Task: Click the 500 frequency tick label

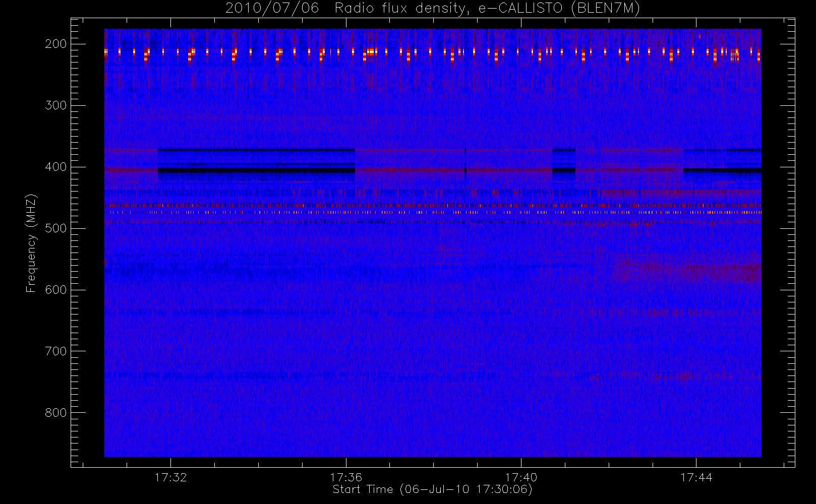Action: [56, 228]
